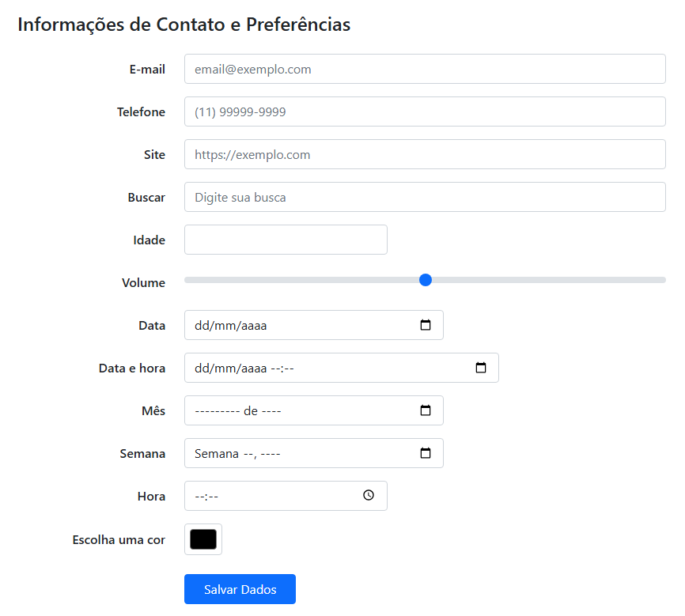The width and height of the screenshot is (685, 616).
Task: Open the week picker for Semana
Action: [426, 453]
